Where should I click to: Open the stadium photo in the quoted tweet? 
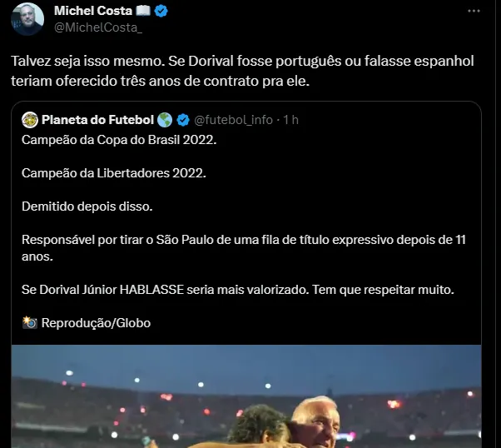tap(246, 396)
